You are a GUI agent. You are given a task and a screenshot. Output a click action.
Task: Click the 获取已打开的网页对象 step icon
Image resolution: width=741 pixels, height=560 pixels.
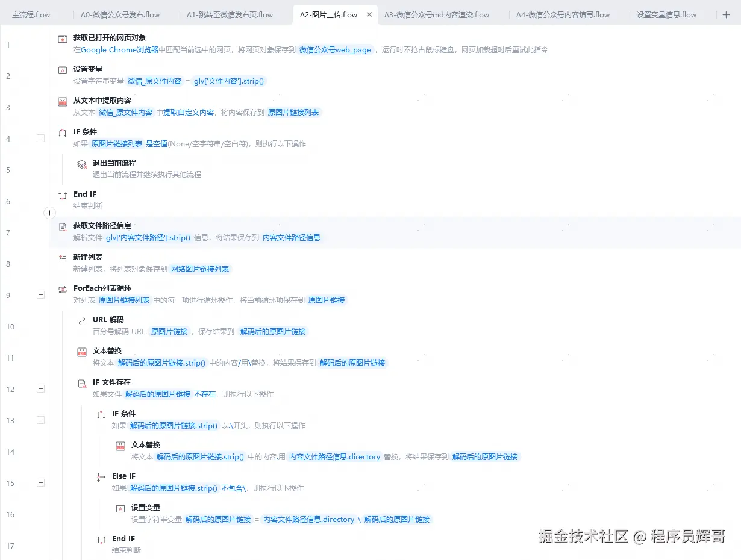63,37
